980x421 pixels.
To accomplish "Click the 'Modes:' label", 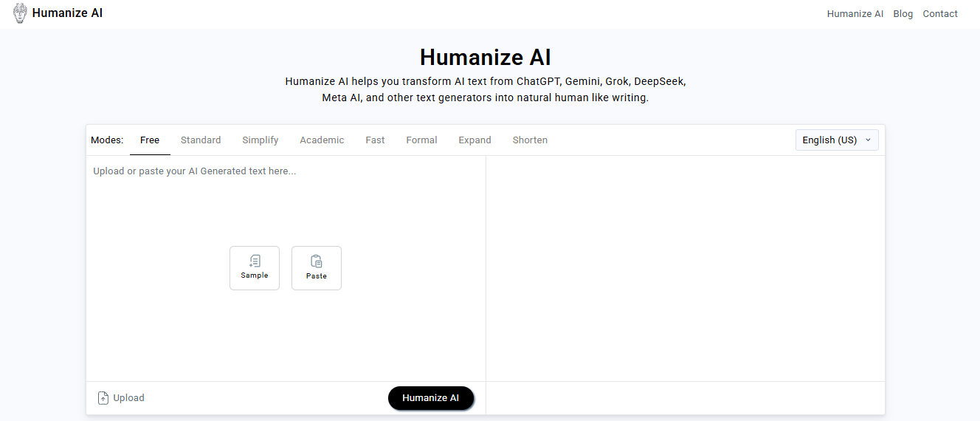I will point(107,140).
